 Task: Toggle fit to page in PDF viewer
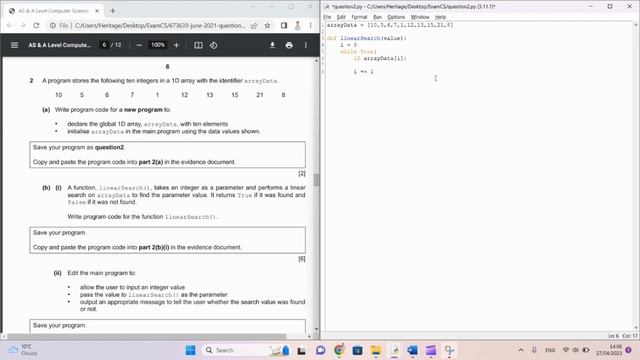198,45
